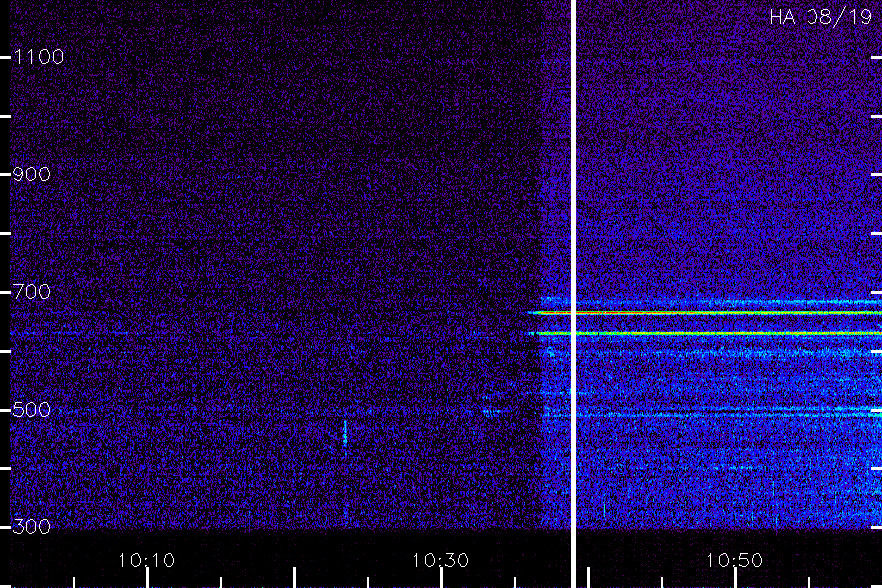Click the yellow-green emission line near 630
The image size is (882, 588).
[x=705, y=333]
